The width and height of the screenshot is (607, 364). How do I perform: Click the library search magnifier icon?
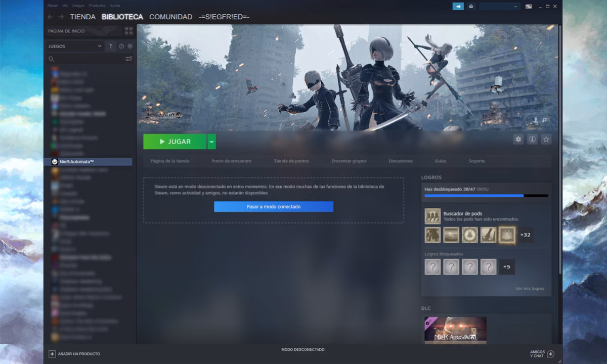click(x=51, y=59)
